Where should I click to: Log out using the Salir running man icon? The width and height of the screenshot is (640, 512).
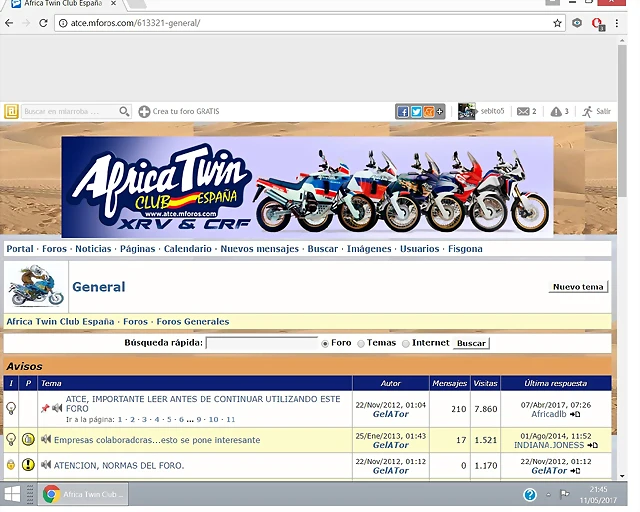(x=587, y=111)
